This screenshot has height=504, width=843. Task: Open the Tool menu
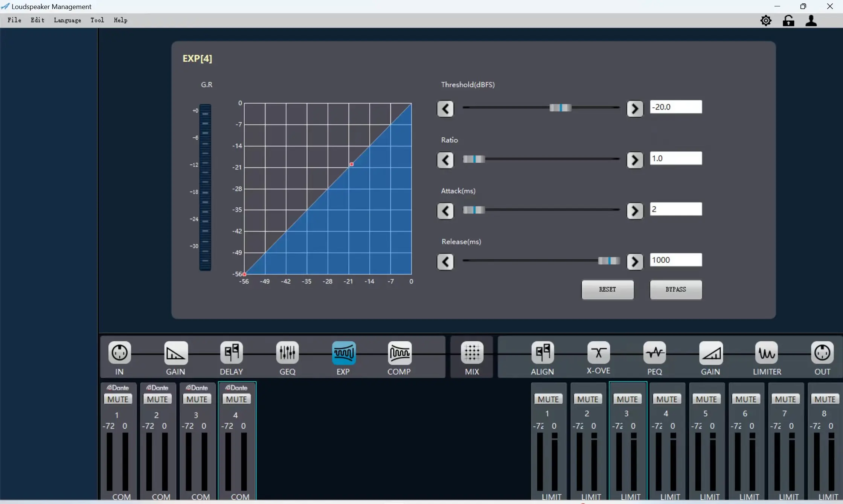coord(97,20)
